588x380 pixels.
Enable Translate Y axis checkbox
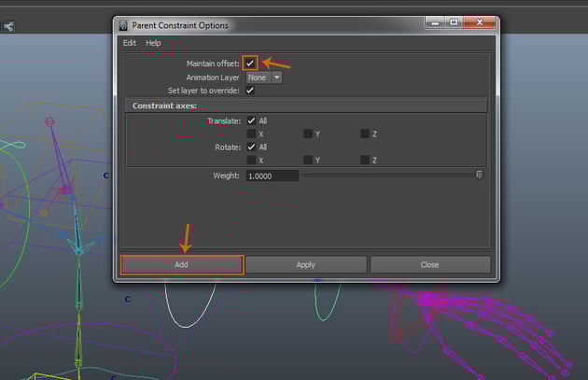308,134
